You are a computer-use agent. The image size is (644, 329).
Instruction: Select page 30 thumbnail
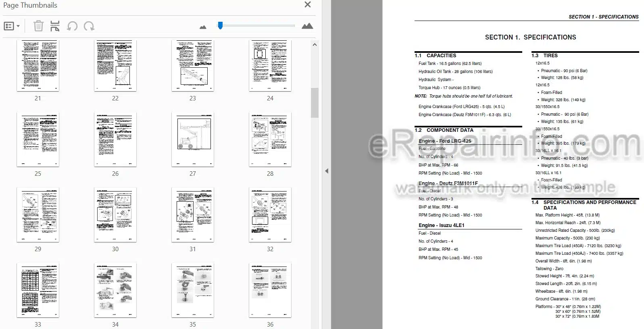click(x=115, y=215)
